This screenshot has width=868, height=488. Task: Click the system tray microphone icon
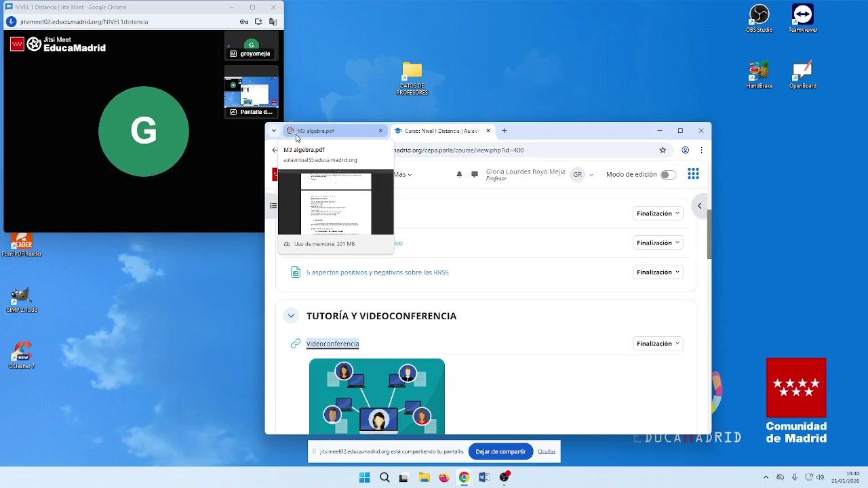(794, 477)
